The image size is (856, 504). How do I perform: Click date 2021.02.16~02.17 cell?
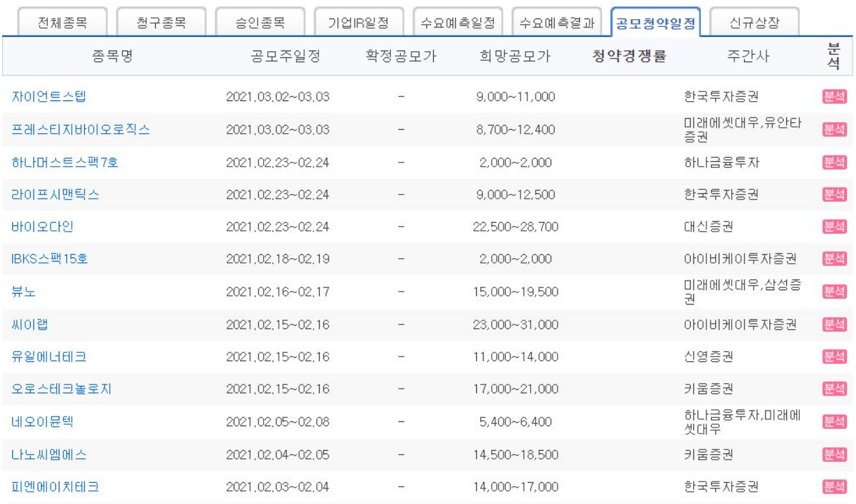point(278,293)
